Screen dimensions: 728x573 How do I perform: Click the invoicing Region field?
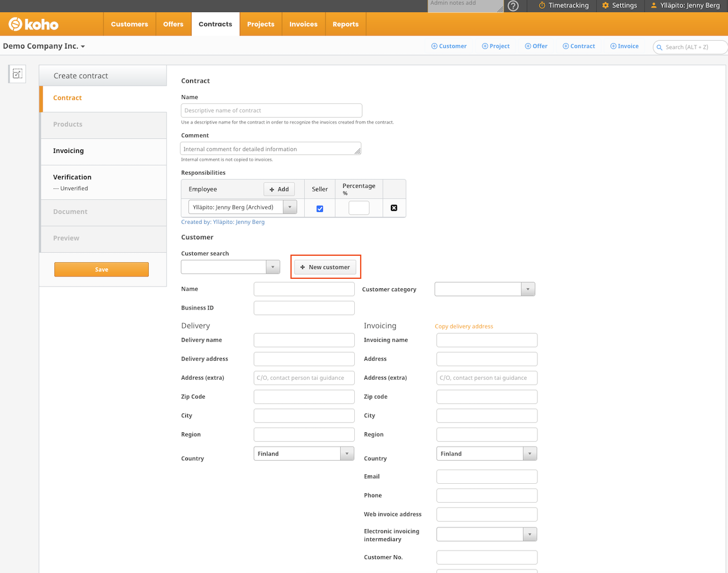(x=487, y=434)
